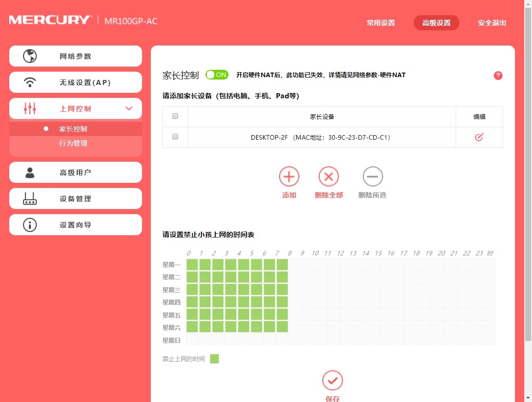The image size is (532, 402).
Task: Click the green 禁止上网的时间 legend swatch
Action: (x=214, y=359)
